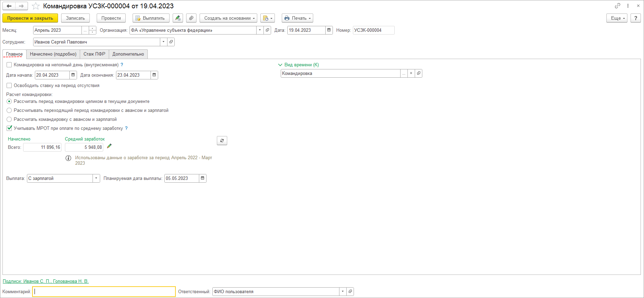The height and width of the screenshot is (298, 644).
Task: Add document to favorites with star icon
Action: click(x=36, y=6)
